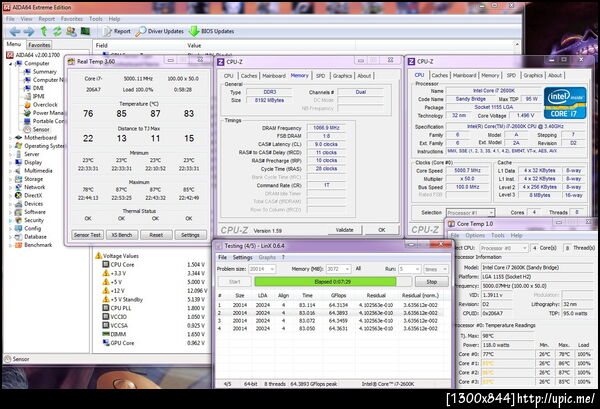This screenshot has height=409, width=600.
Task: Click the All button beside Memory in LinX
Action: pos(358,269)
